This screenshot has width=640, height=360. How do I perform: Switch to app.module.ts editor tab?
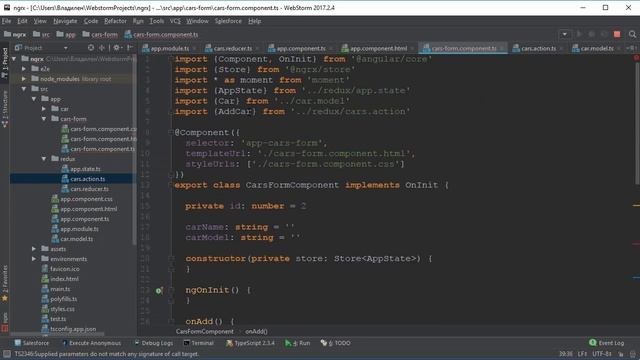169,48
